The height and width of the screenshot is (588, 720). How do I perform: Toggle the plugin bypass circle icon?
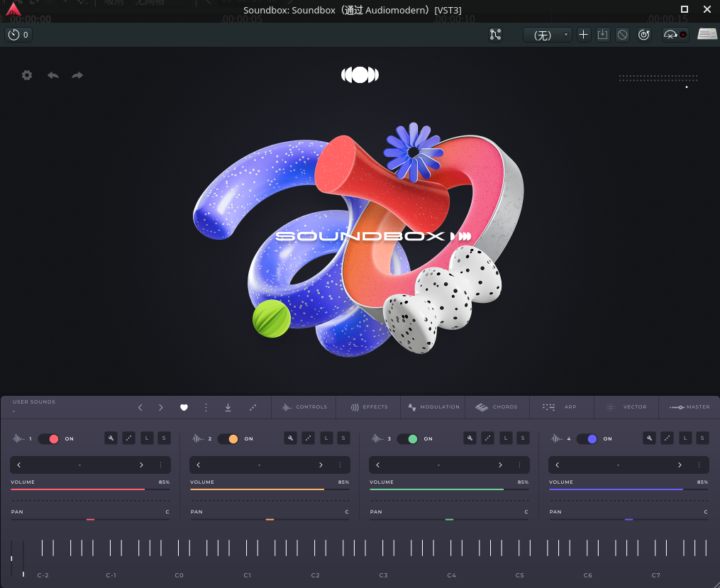(622, 35)
